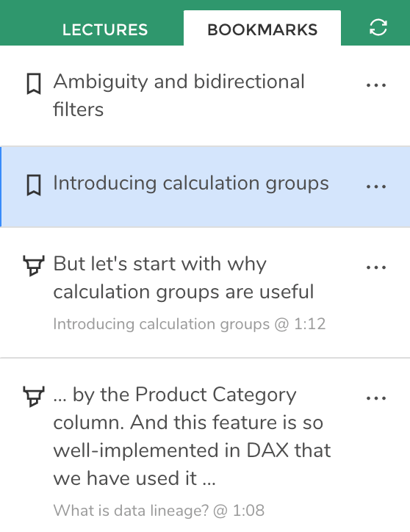The image size is (410, 532).
Task: Switch to the LECTURES tab
Action: coord(105,30)
